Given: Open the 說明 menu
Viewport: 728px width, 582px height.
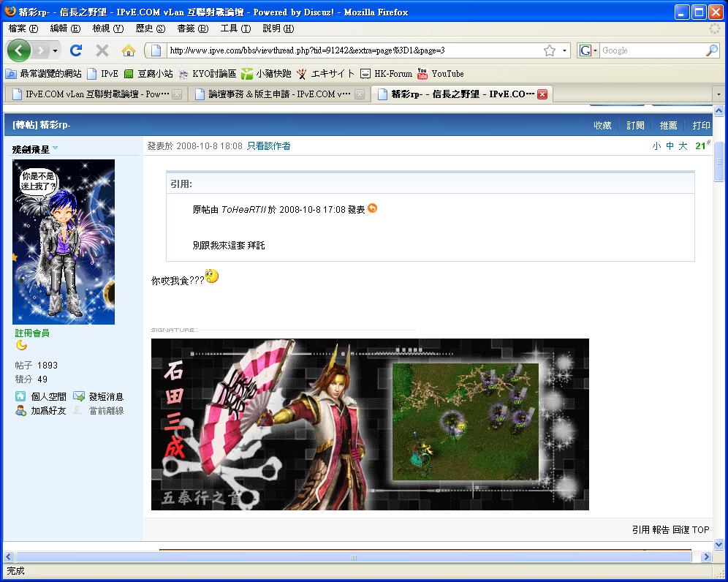Looking at the screenshot, I should [278, 29].
